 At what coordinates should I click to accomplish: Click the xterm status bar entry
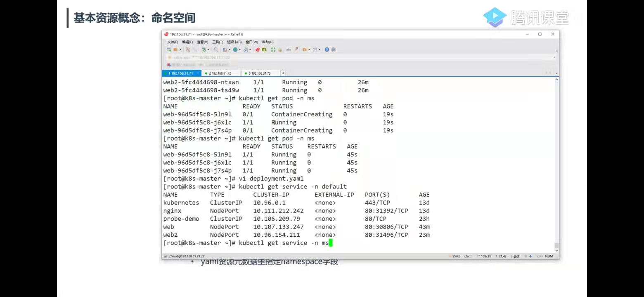(468, 256)
